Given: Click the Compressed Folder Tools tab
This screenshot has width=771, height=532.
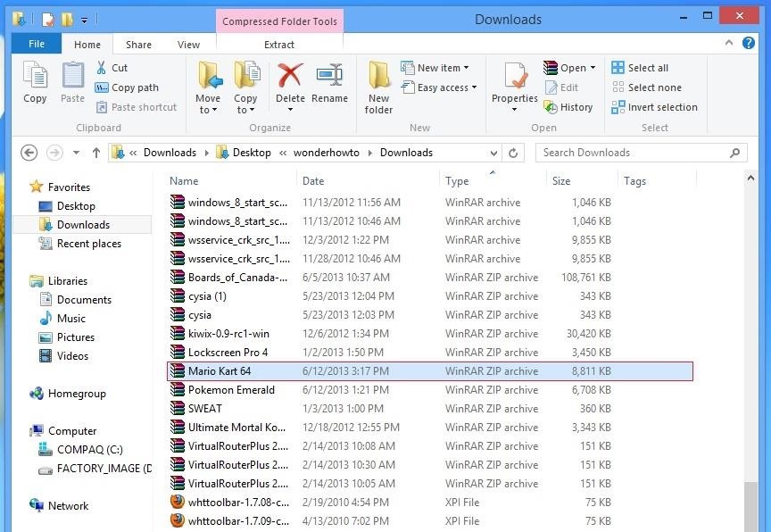Looking at the screenshot, I should click(x=280, y=21).
